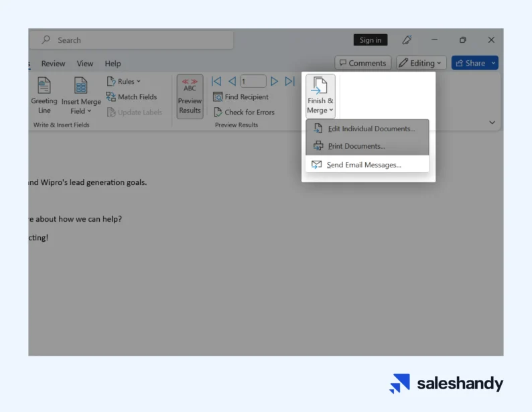Choose Print Documents option
The height and width of the screenshot is (412, 532).
[x=367, y=146]
